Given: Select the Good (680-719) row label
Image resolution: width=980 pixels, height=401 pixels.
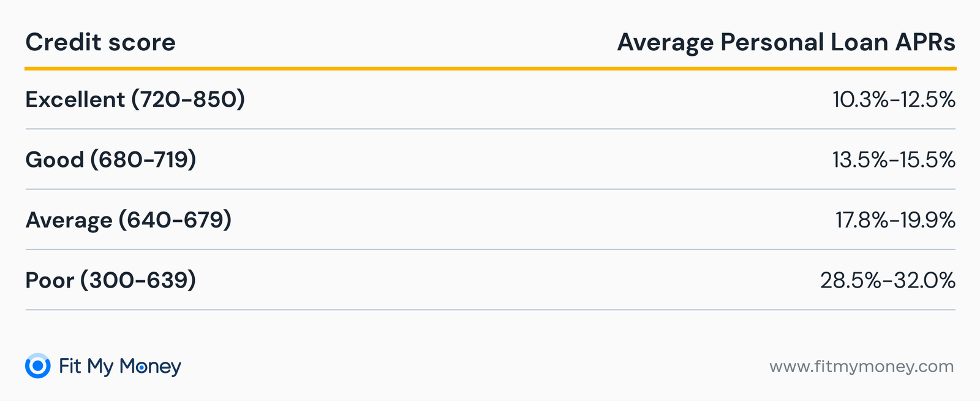Looking at the screenshot, I should point(111,159).
